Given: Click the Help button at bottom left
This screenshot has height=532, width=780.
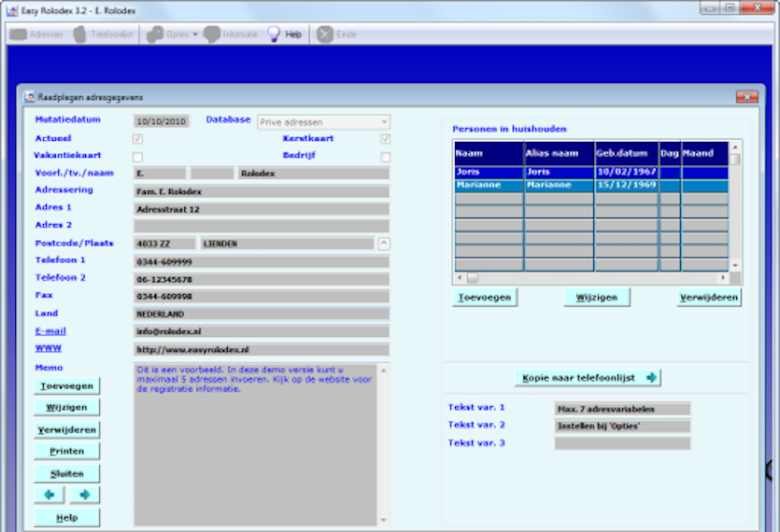Looking at the screenshot, I should pyautogui.click(x=66, y=518).
